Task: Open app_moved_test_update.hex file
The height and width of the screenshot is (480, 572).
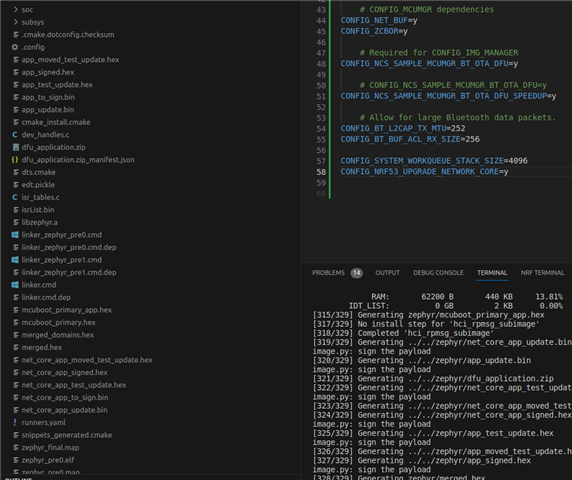Action: tap(70, 59)
